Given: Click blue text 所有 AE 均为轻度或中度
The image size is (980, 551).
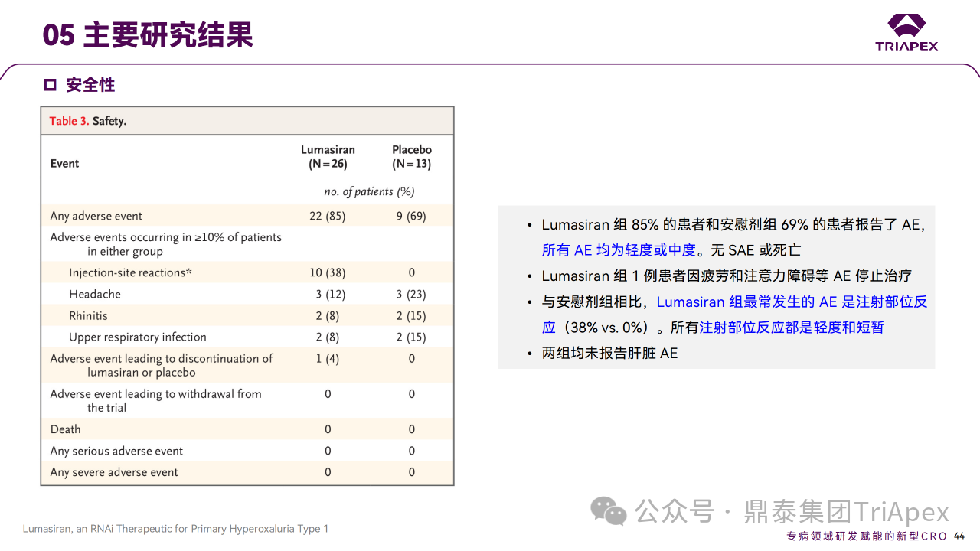Looking at the screenshot, I should pyautogui.click(x=619, y=250).
